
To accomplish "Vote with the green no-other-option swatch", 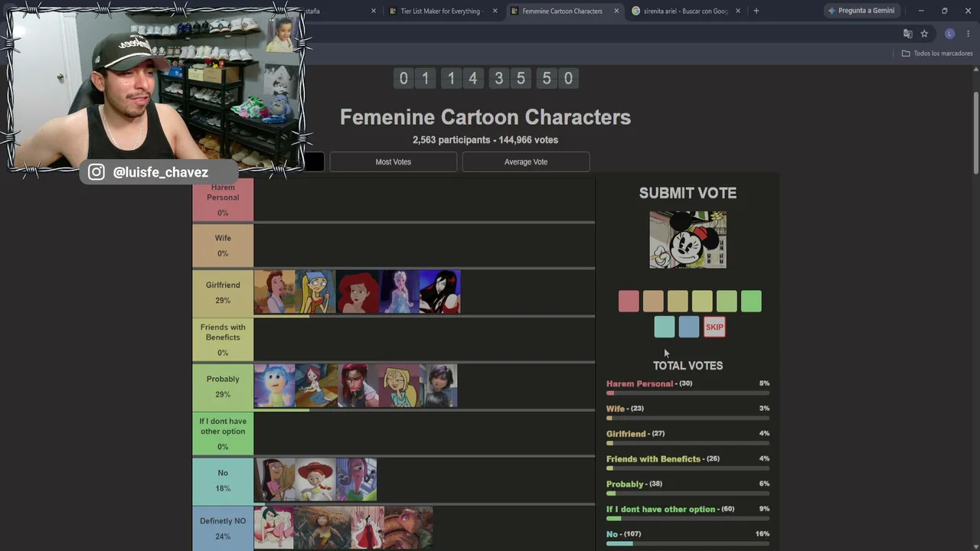I will click(x=751, y=302).
